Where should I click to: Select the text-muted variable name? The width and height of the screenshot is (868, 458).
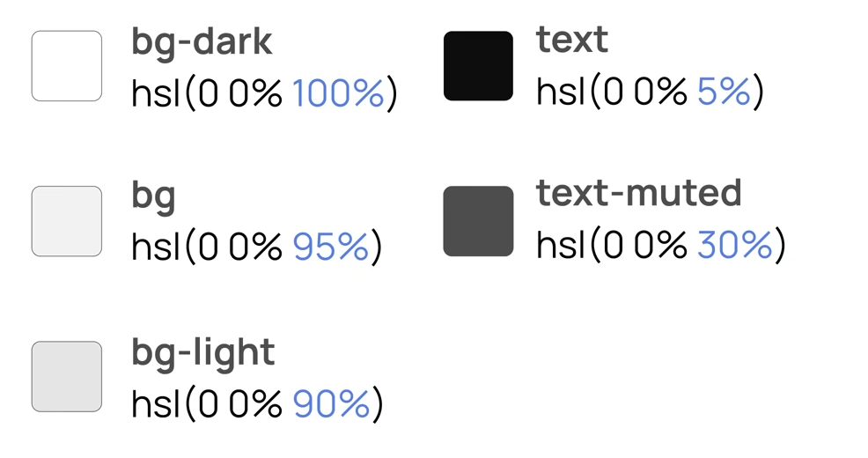point(638,193)
